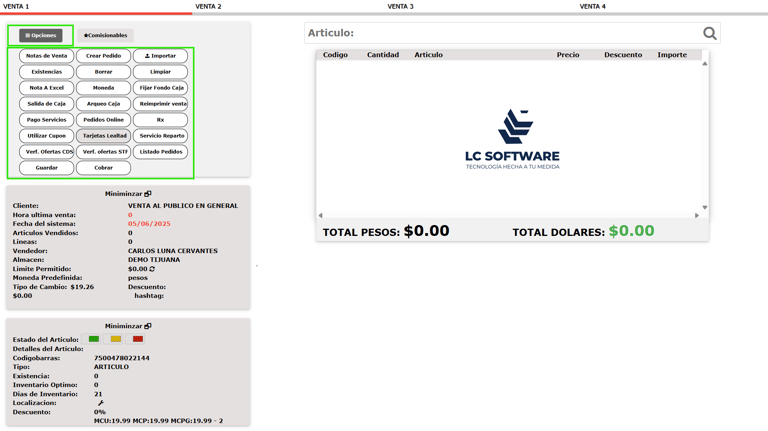Click the Cantidad column header

tap(383, 55)
